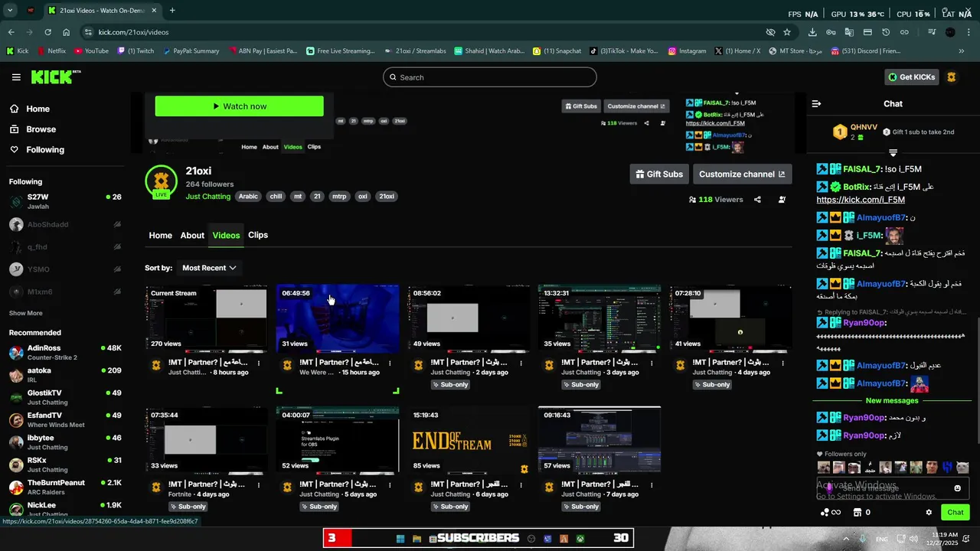
Task: Open the YouTube bookmark
Action: [x=91, y=51]
